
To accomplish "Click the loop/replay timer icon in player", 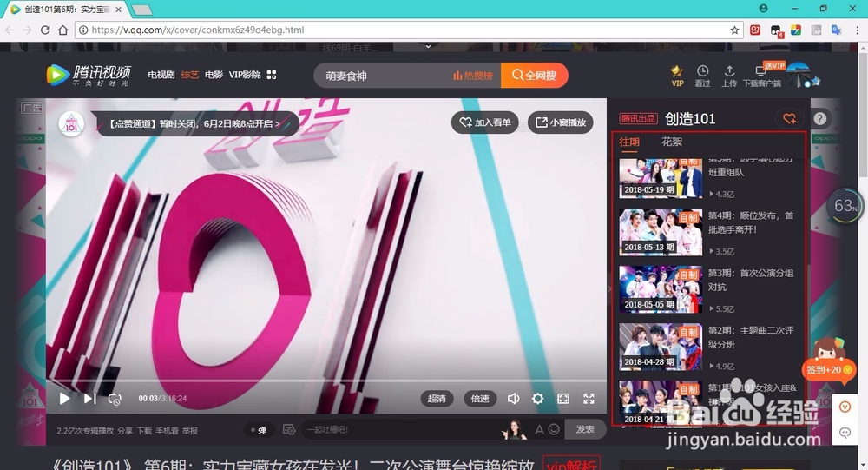I will [x=115, y=399].
